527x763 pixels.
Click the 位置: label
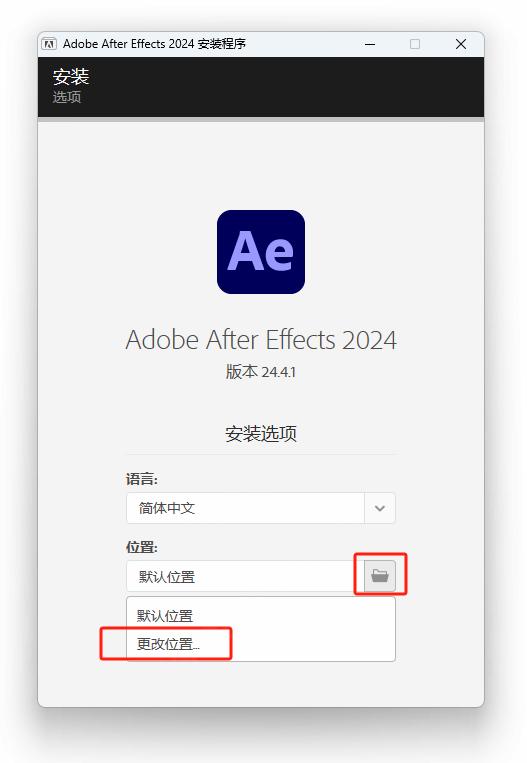pyautogui.click(x=142, y=547)
